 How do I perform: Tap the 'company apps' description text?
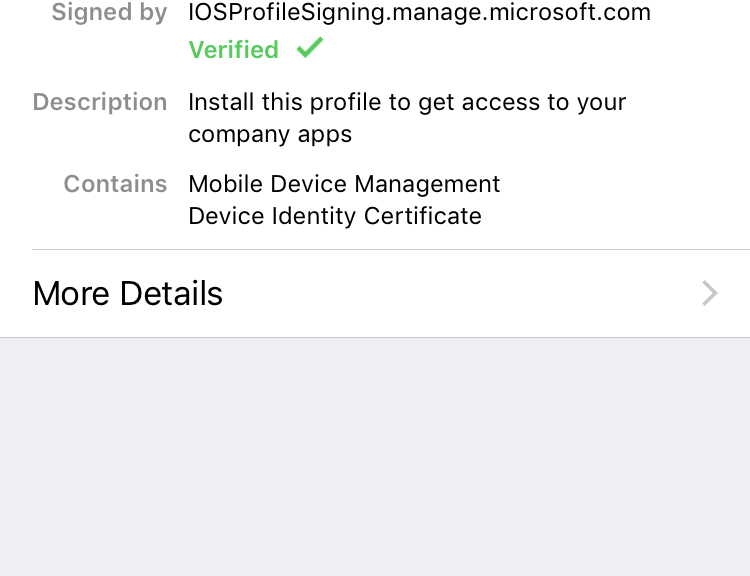coord(270,134)
